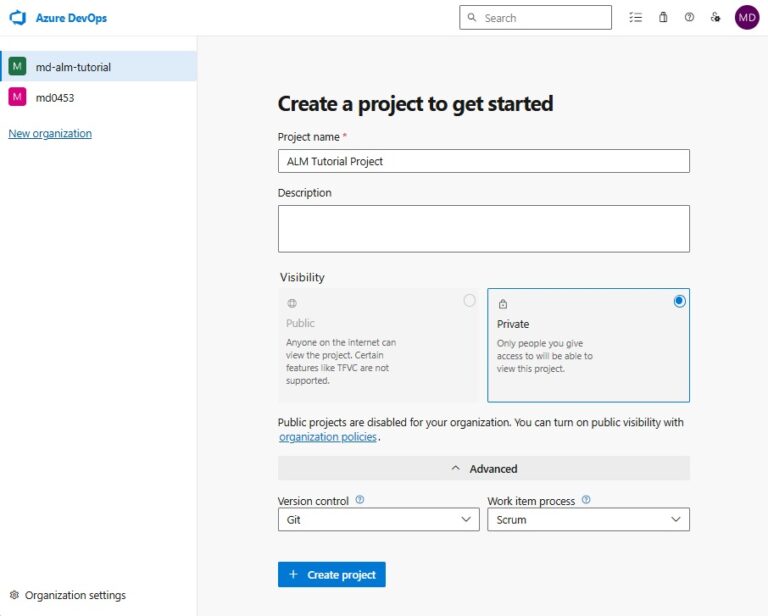Open the Work item process Scrum dropdown
Viewport: 768px width, 616px height.
[588, 520]
